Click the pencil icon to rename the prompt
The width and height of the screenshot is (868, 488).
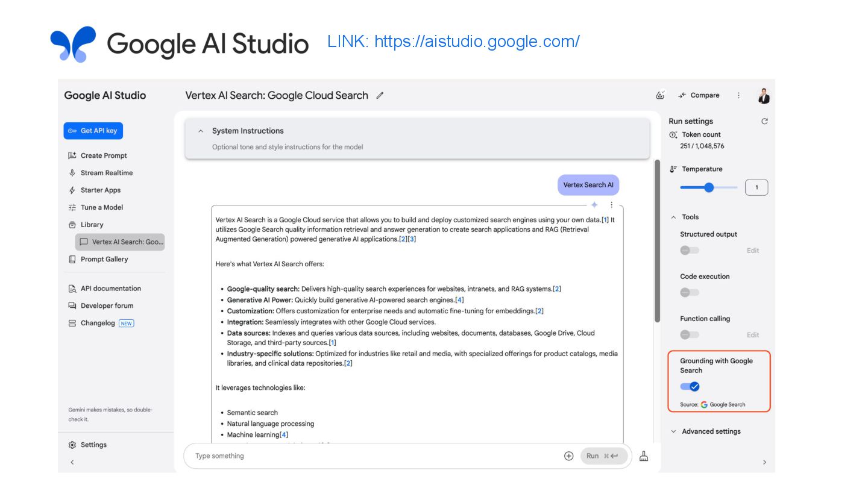point(380,95)
